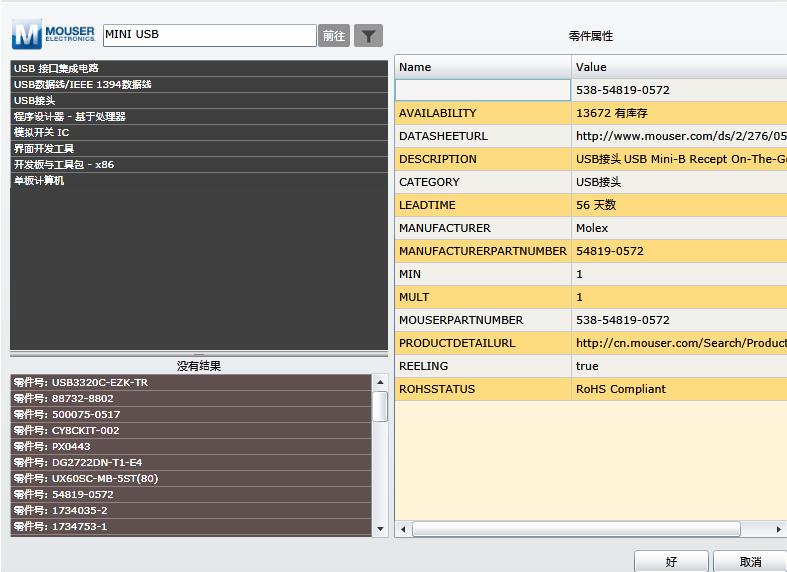Click the filter funnel icon button
This screenshot has height=572, width=787.
pyautogui.click(x=368, y=36)
